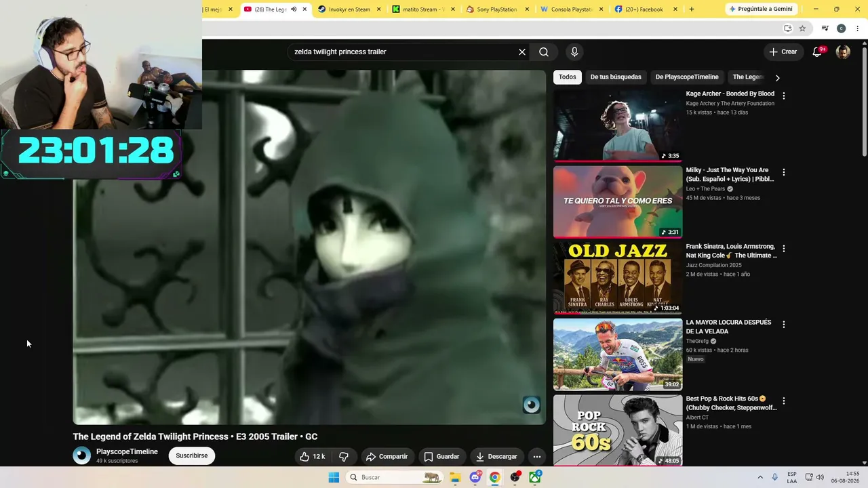The width and height of the screenshot is (868, 488).
Task: Click the Crear button
Action: [x=783, y=52]
